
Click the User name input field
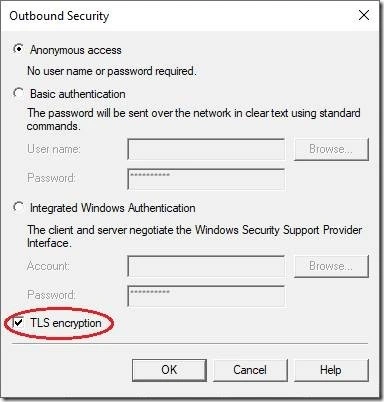click(x=206, y=149)
